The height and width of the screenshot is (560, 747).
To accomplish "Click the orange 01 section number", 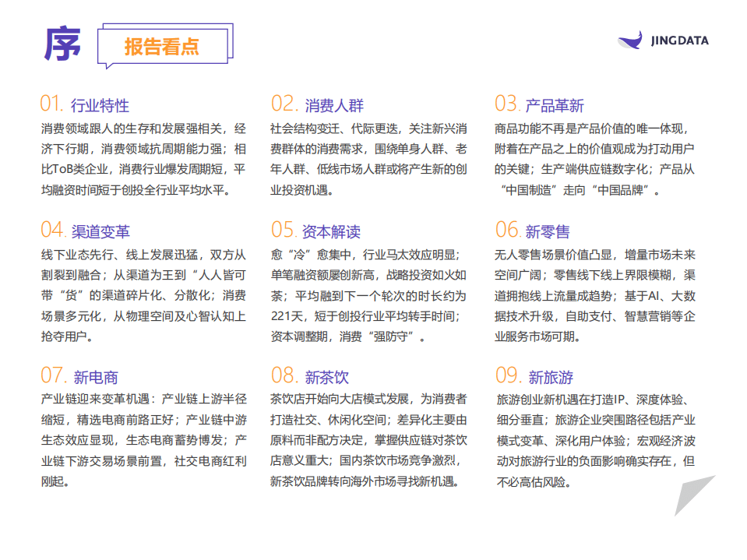I will click(50, 104).
